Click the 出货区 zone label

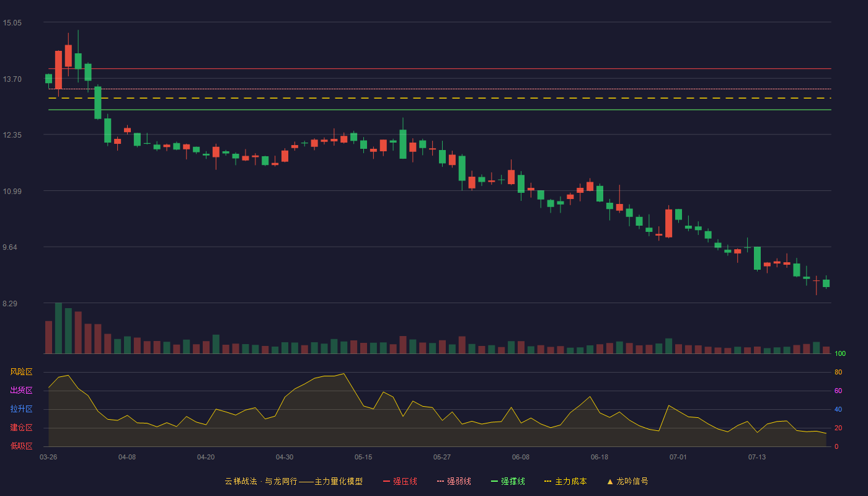point(21,391)
